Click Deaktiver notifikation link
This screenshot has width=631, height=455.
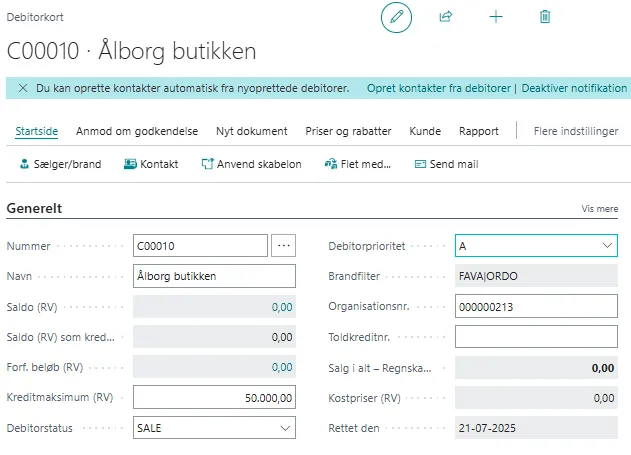pos(574,88)
